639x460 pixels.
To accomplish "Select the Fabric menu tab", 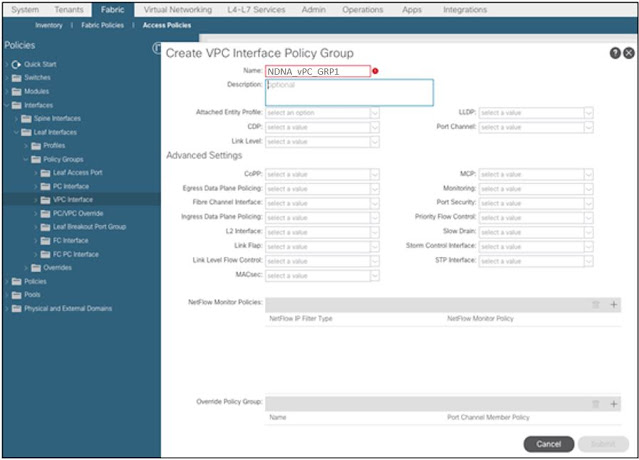I will (112, 10).
